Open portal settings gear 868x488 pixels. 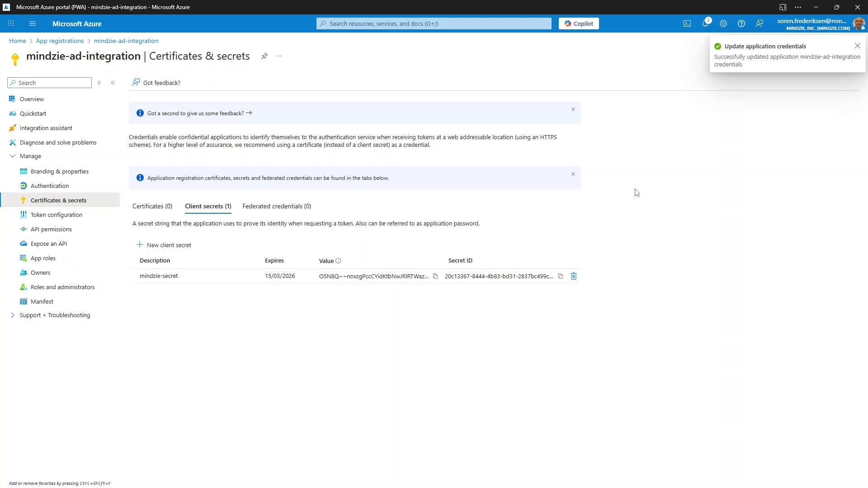coord(723,23)
